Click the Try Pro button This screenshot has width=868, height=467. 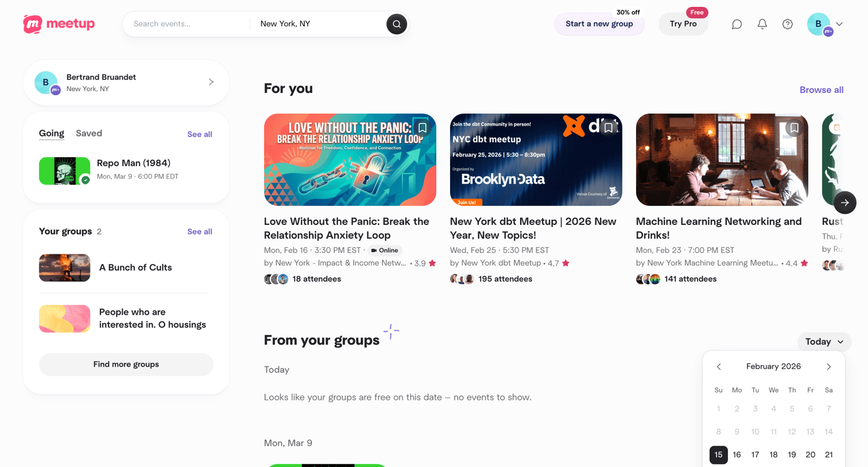683,24
